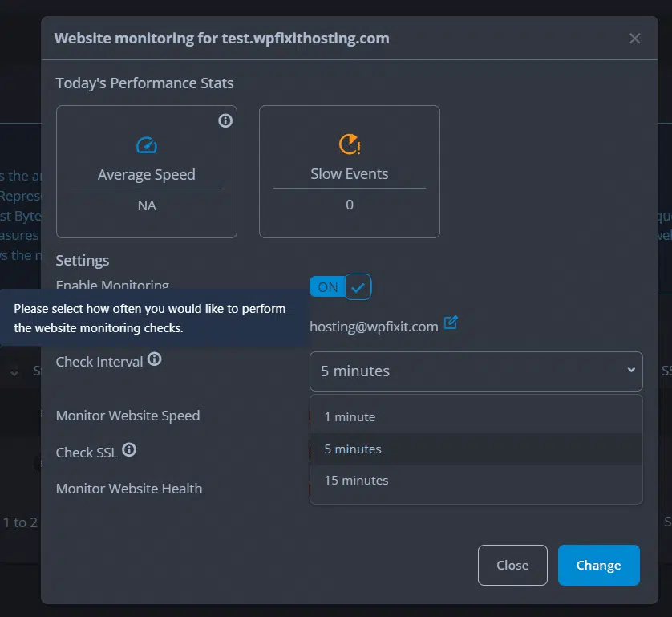
Task: Click the Settings heading
Action: (x=83, y=260)
